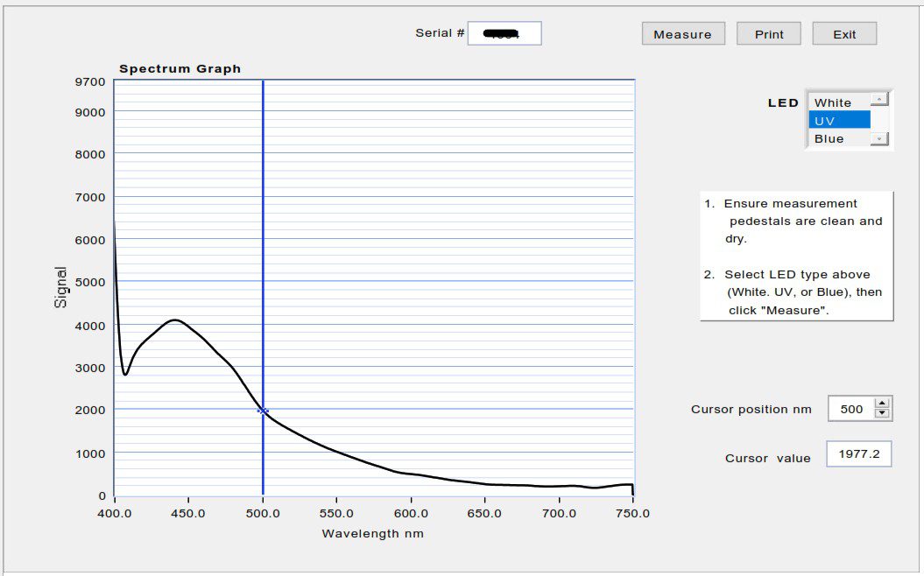Click the Wavelength nm axis label
The height and width of the screenshot is (576, 924).
371,534
